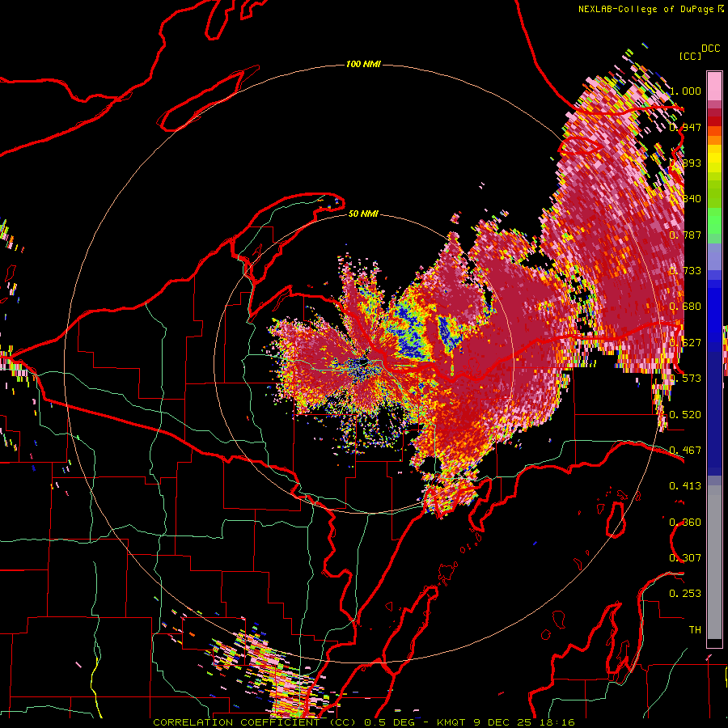Screen dimensions: 728x728
Task: Click the 0.787 legend value
Action: coord(685,235)
